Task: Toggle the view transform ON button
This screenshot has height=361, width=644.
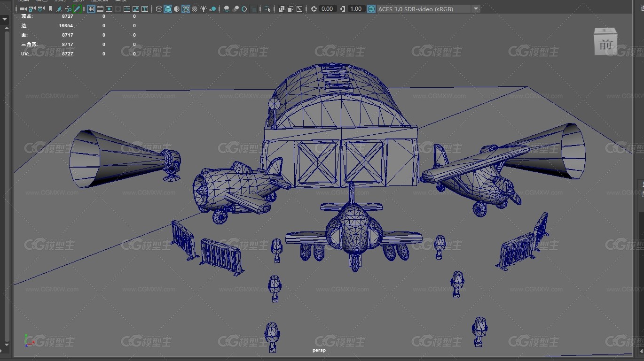Action: pos(371,9)
